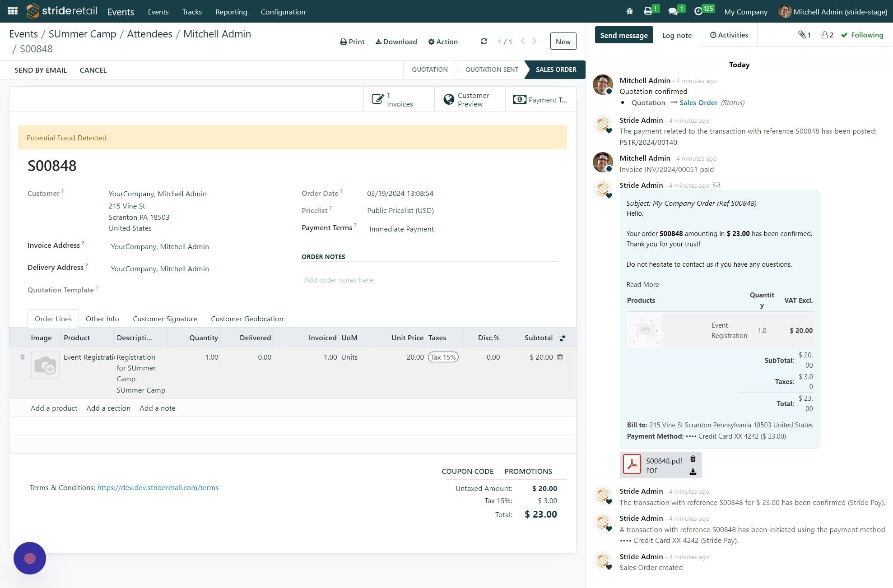Click the reload record icon
Image resolution: width=893 pixels, height=588 pixels.
point(484,42)
